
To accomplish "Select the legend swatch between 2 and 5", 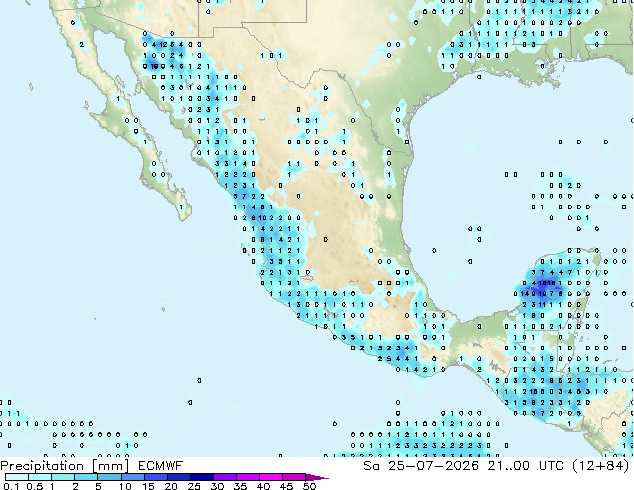I will [86, 477].
